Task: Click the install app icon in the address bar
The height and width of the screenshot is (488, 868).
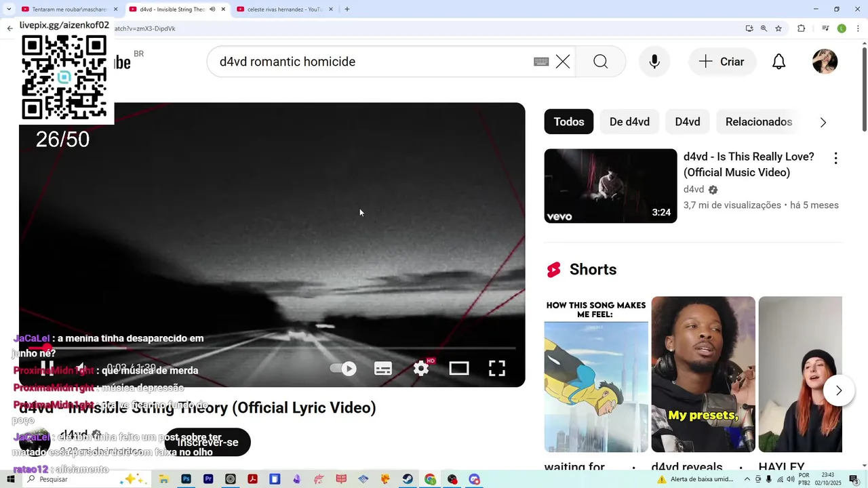Action: pos(749,28)
